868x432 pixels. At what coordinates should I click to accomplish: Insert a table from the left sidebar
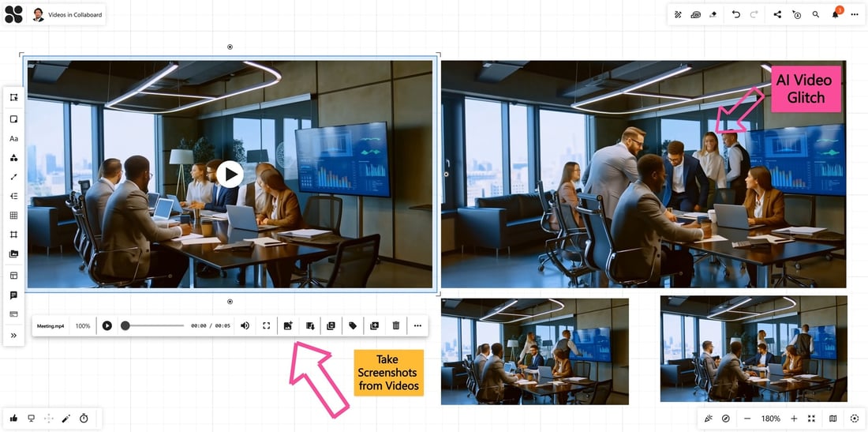click(14, 216)
